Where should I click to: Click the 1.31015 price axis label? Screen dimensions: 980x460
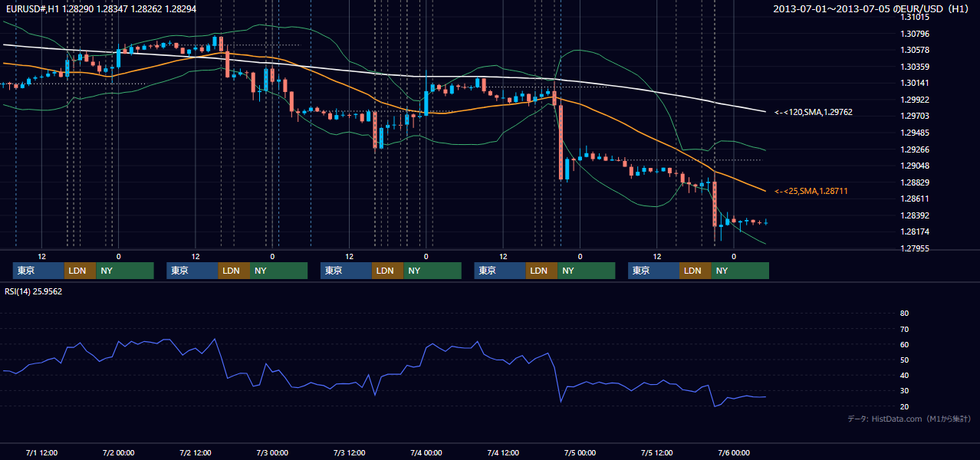tap(915, 17)
